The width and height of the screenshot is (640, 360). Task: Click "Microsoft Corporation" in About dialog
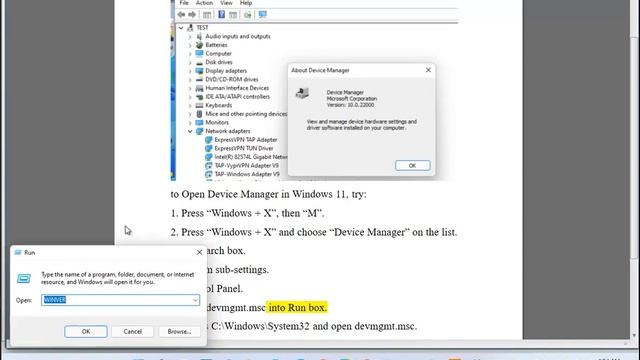tap(351, 99)
